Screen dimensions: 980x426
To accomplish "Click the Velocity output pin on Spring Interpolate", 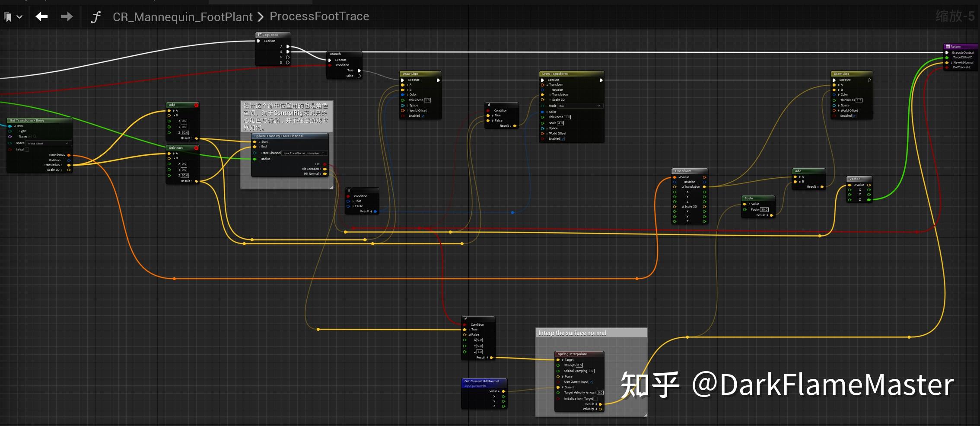I will [x=600, y=409].
